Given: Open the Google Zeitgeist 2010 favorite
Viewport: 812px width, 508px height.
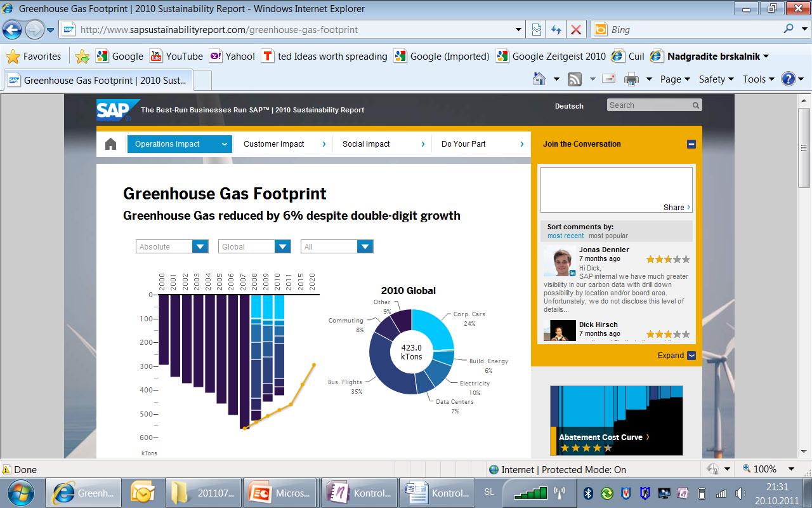Looking at the screenshot, I should [551, 57].
